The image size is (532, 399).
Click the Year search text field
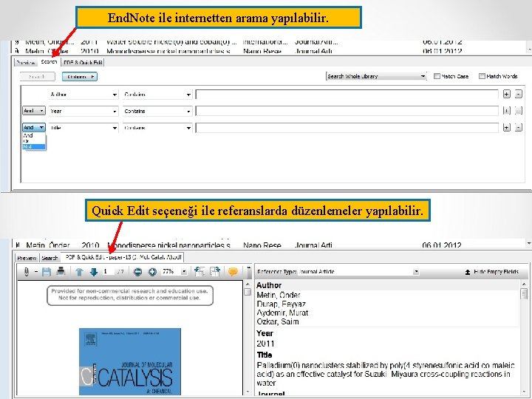click(x=347, y=111)
